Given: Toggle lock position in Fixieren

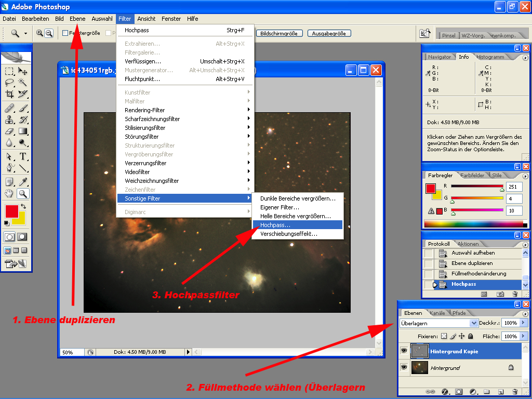Looking at the screenshot, I should tap(462, 336).
